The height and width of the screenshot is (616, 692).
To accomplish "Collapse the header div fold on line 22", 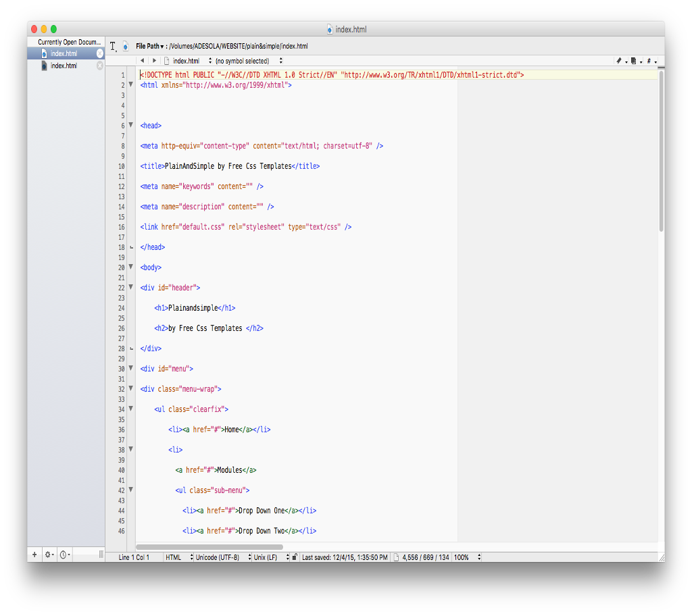I will click(130, 287).
